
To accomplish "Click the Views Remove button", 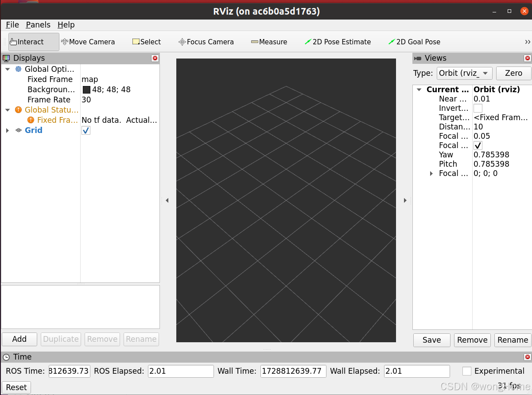I will pyautogui.click(x=472, y=340).
